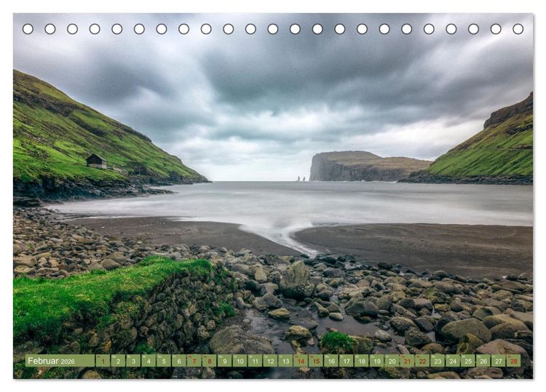Pick date 10 in the calendar strip
Viewport: 546px width, 392px height.
click(x=240, y=361)
